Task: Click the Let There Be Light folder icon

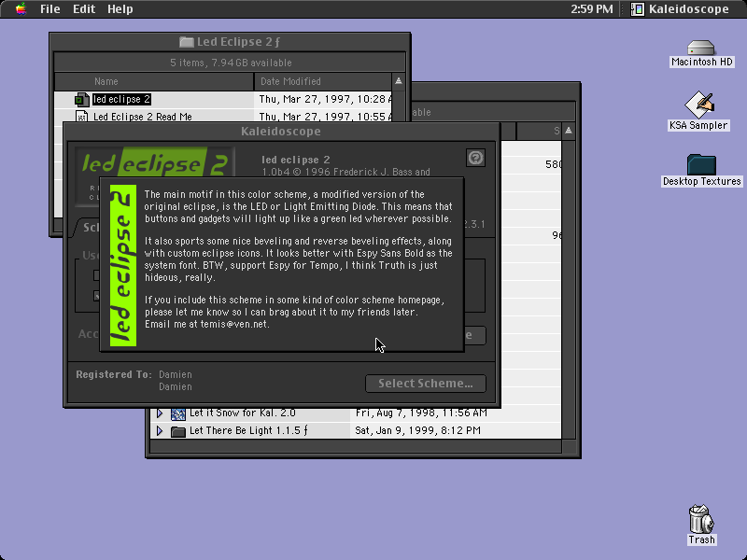Action: click(x=178, y=431)
